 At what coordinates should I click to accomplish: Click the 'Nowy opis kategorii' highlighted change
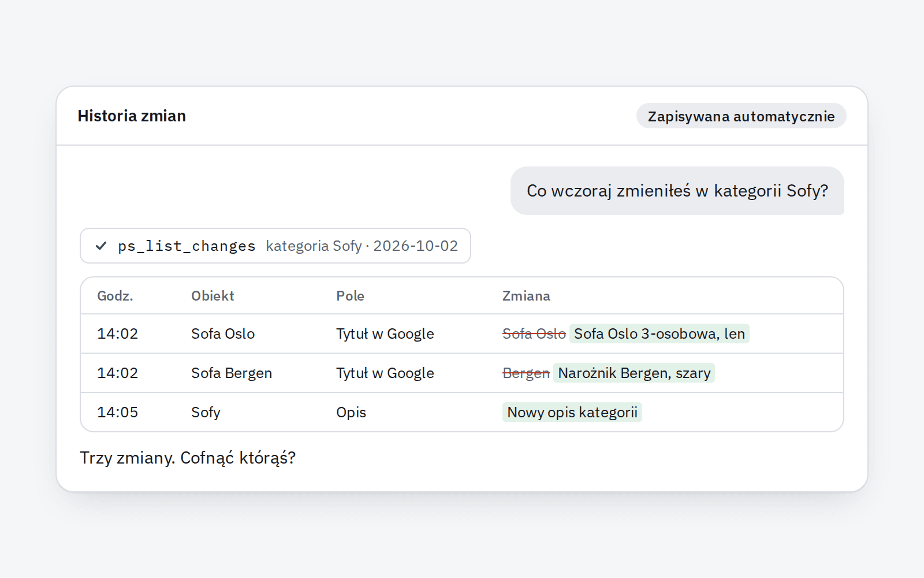(x=572, y=412)
